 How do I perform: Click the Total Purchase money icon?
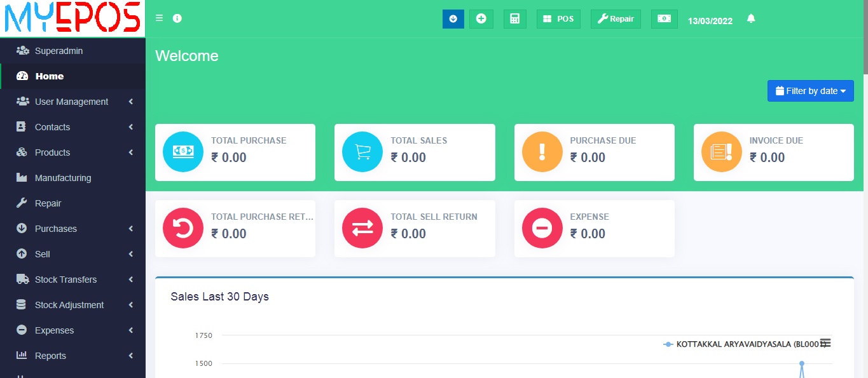click(x=183, y=151)
